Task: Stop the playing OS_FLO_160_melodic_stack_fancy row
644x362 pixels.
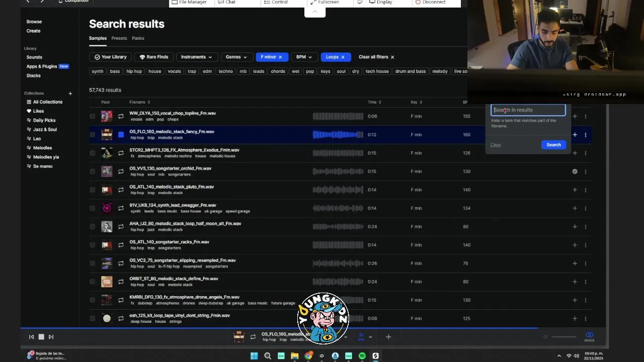Action: point(121,135)
